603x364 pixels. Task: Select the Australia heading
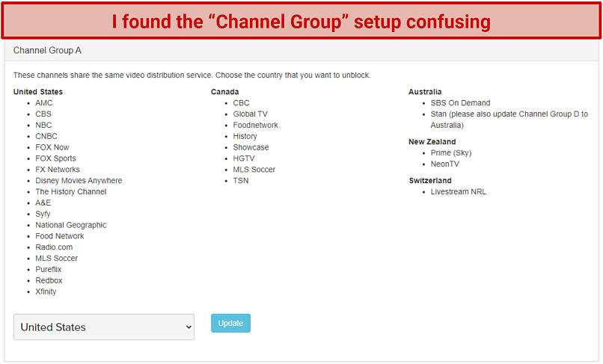(425, 92)
